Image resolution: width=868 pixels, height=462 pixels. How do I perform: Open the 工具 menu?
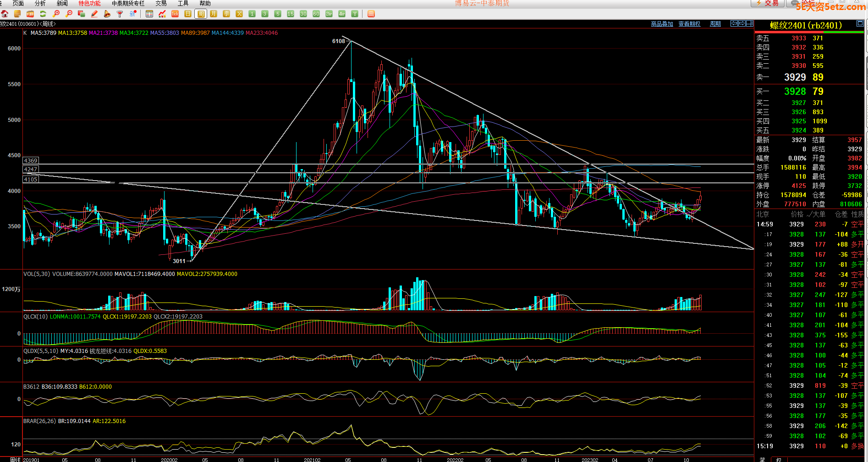pos(183,3)
